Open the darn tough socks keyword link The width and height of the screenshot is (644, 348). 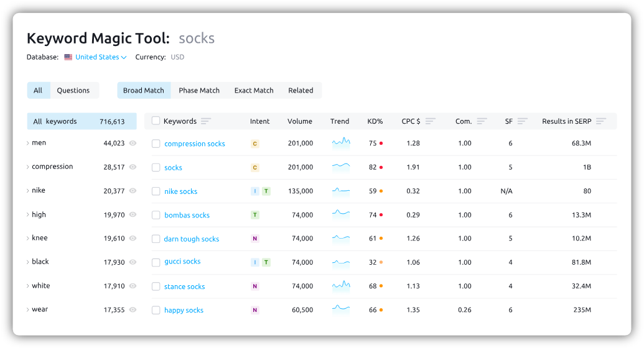point(192,239)
